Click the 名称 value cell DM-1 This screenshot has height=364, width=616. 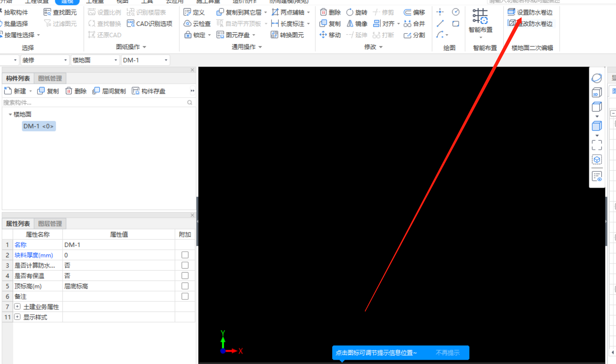point(119,245)
